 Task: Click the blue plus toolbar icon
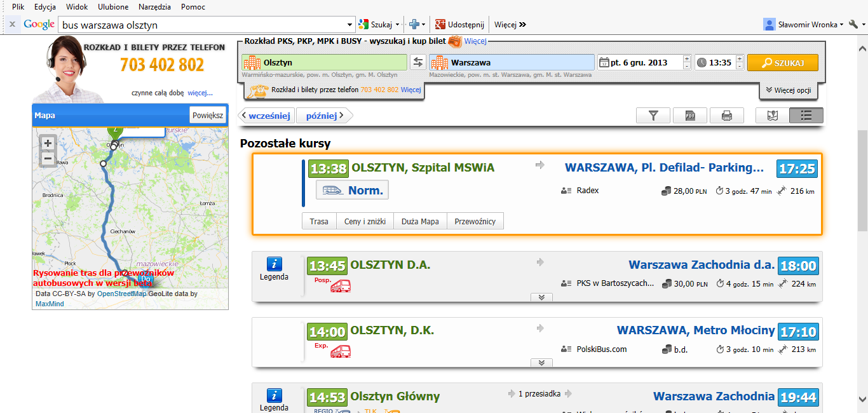pos(414,25)
